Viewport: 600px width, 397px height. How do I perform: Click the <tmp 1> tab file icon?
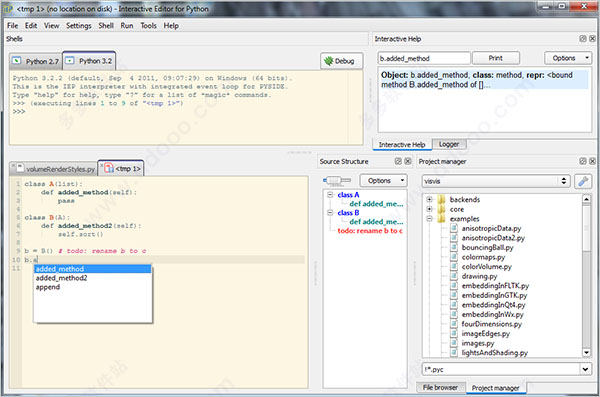pyautogui.click(x=109, y=168)
